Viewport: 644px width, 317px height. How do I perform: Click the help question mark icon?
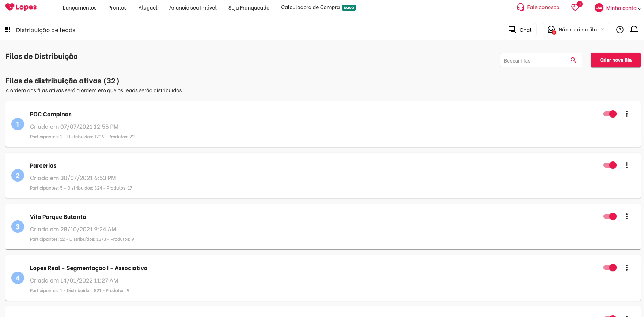click(620, 30)
